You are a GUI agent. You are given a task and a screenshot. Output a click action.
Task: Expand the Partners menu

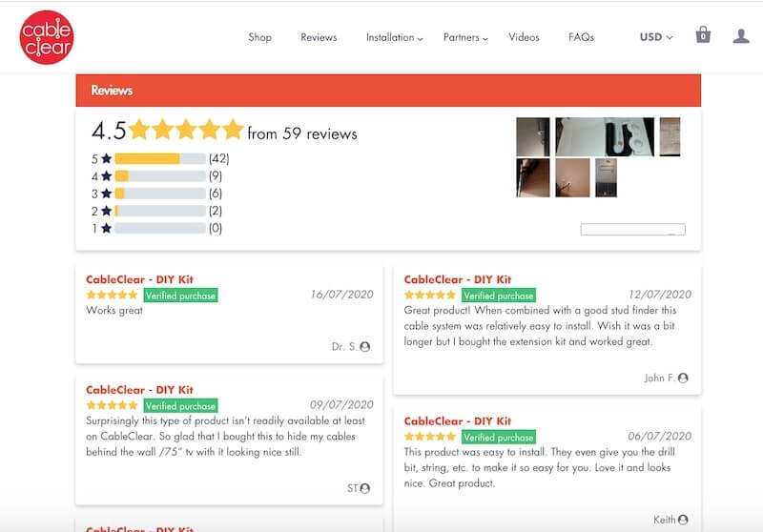tap(465, 37)
